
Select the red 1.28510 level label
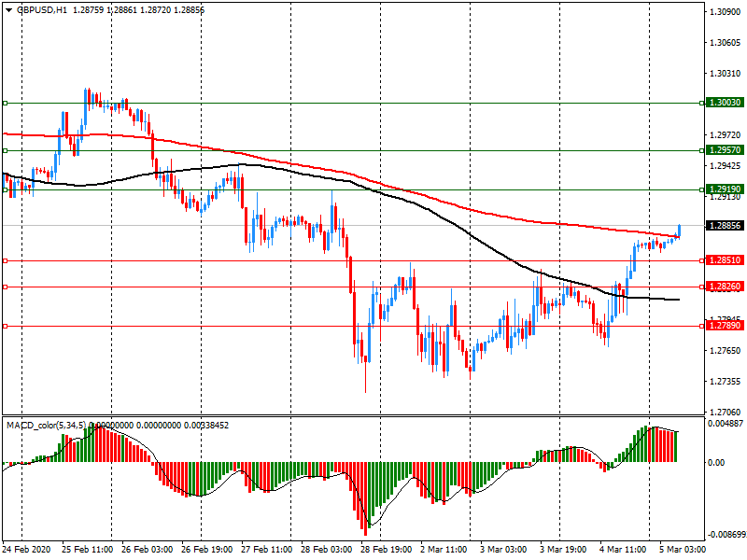pos(725,260)
